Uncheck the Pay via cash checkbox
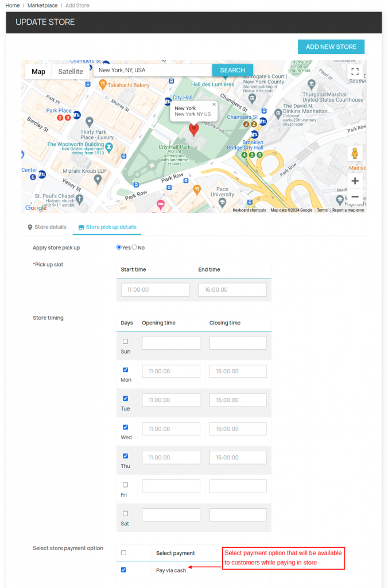Screen dimensions: 388x588 [123, 570]
